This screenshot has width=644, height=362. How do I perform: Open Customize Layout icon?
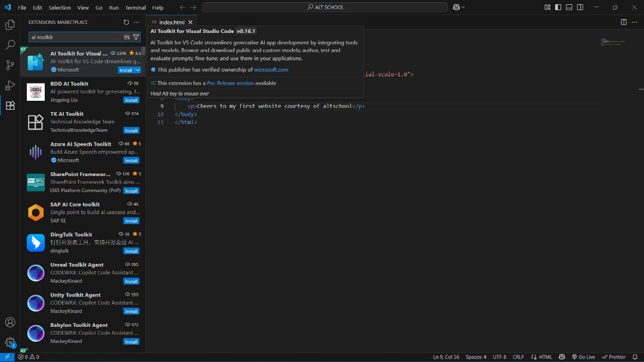click(x=547, y=7)
